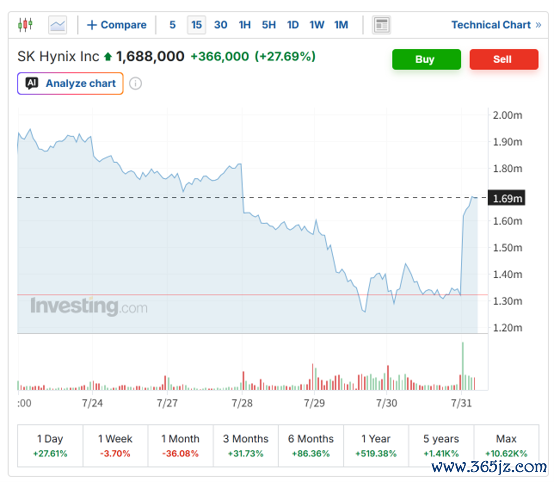Click the plus Compare option

(117, 25)
